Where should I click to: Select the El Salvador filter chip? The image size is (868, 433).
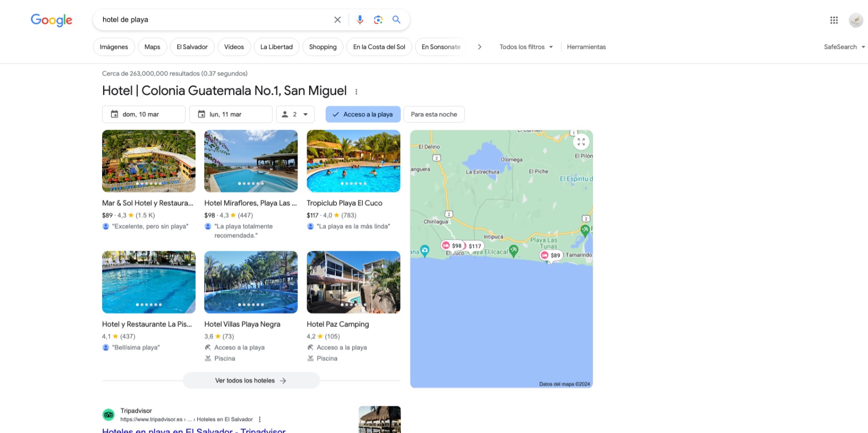tap(192, 47)
